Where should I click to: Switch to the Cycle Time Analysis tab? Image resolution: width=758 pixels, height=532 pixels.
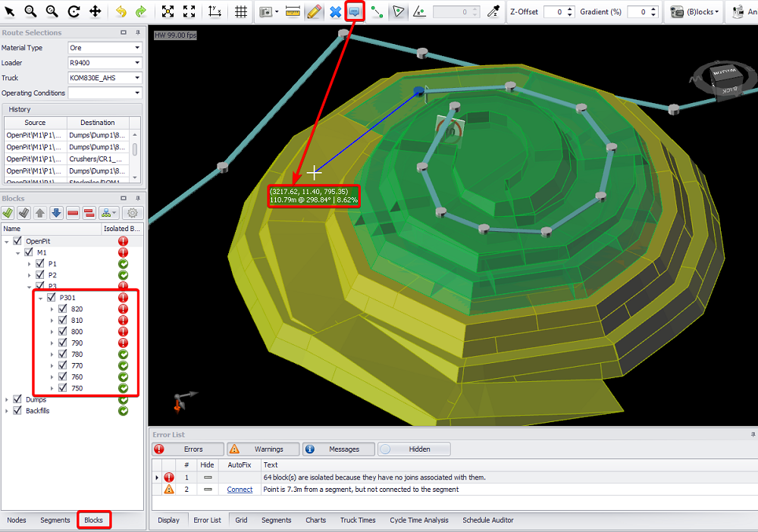[x=418, y=520]
